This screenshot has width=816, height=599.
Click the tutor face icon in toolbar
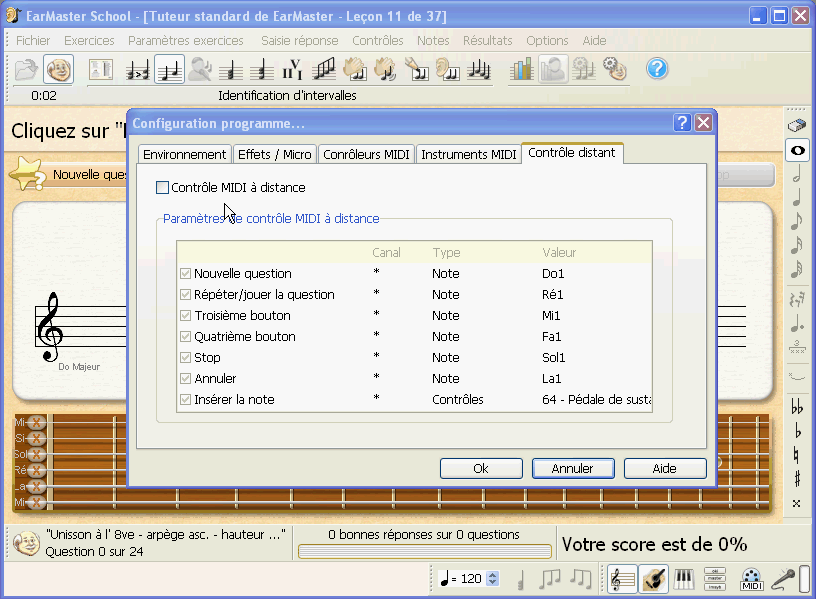(58, 69)
